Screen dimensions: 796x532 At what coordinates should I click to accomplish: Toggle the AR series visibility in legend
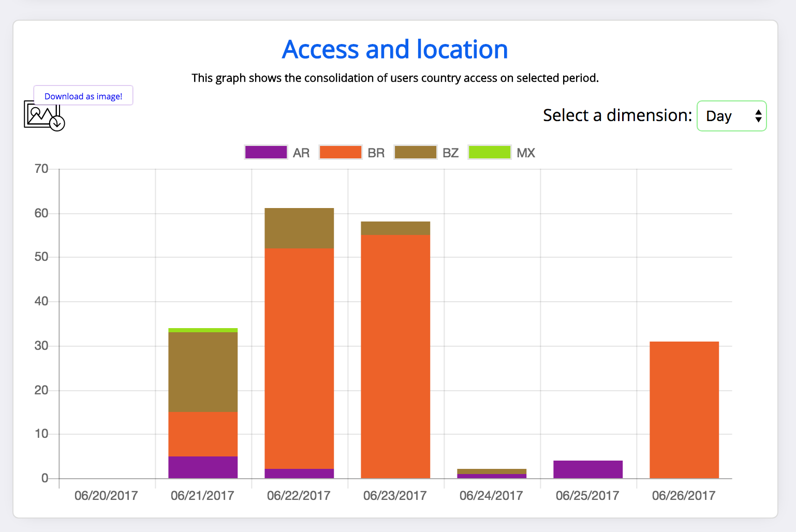pos(266,152)
